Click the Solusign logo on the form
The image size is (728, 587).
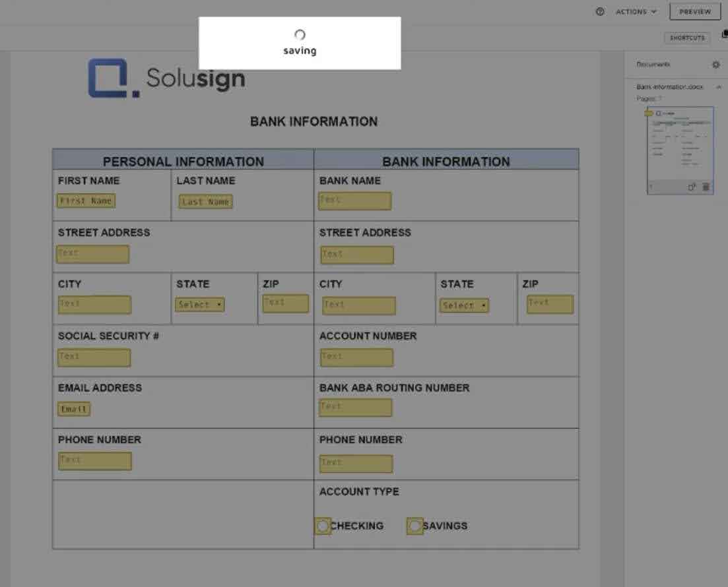(x=166, y=78)
